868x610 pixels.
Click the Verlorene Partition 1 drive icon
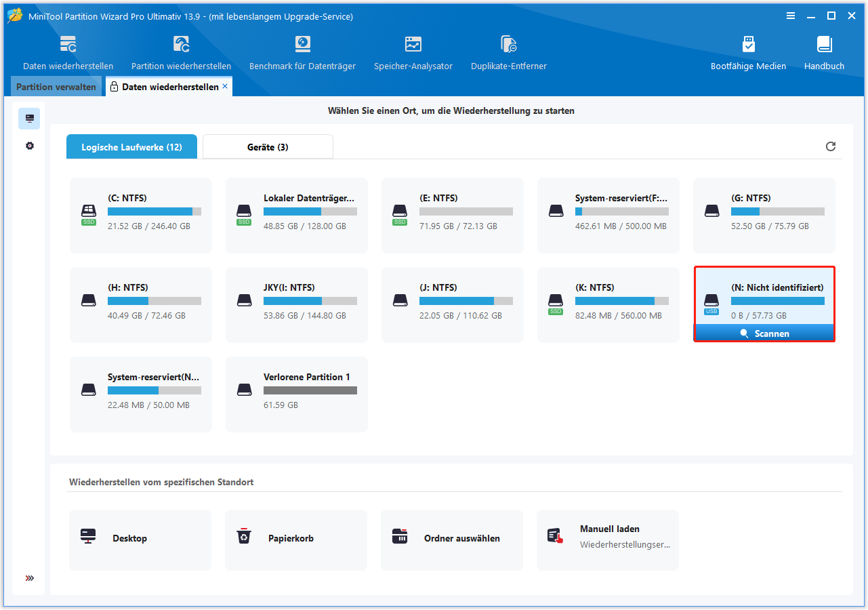click(x=245, y=390)
